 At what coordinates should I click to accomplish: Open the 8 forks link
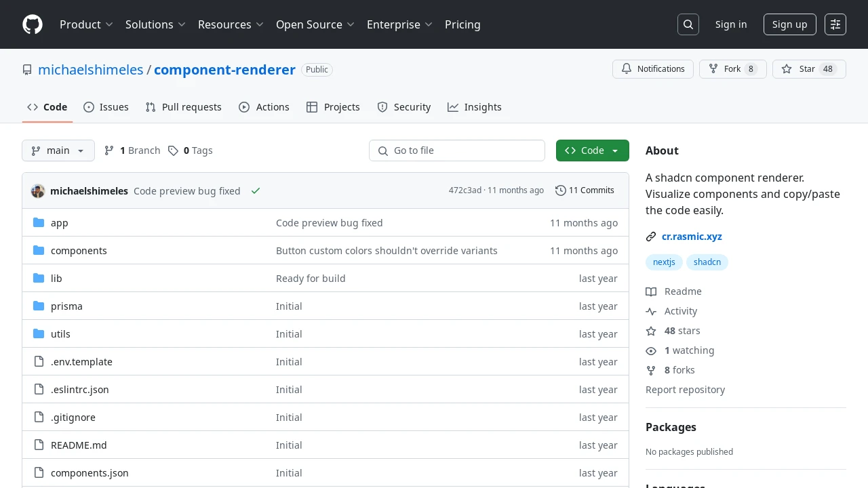[x=670, y=370]
